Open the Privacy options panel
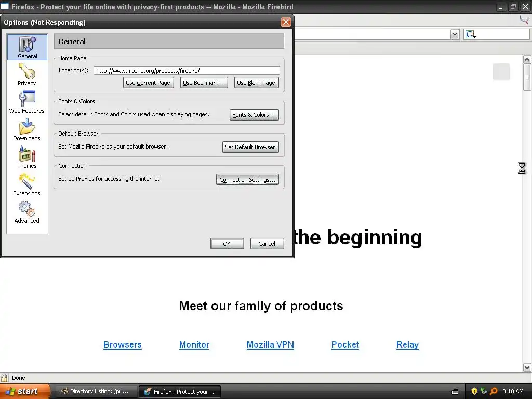Screen dimensions: 532x399 click(27, 75)
